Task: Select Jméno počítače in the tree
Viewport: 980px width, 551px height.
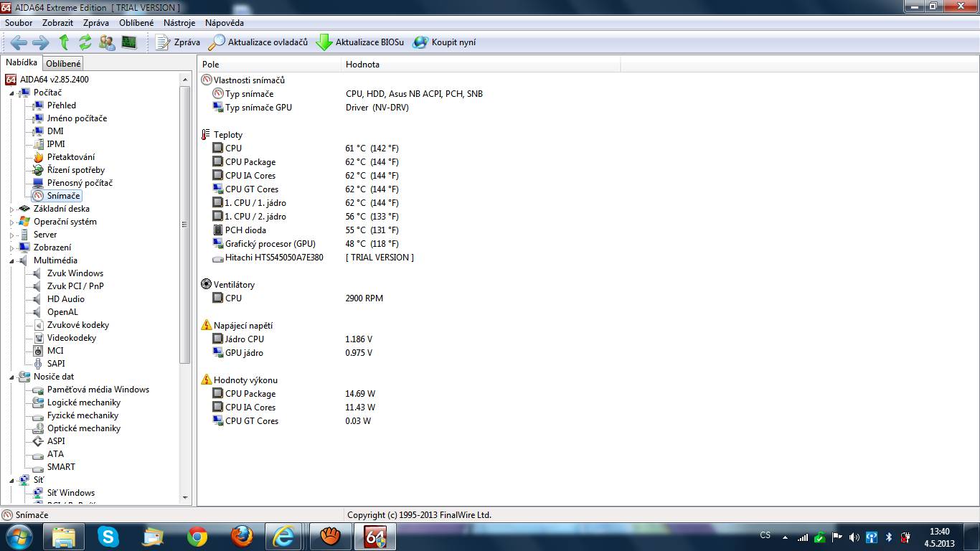Action: tap(77, 118)
